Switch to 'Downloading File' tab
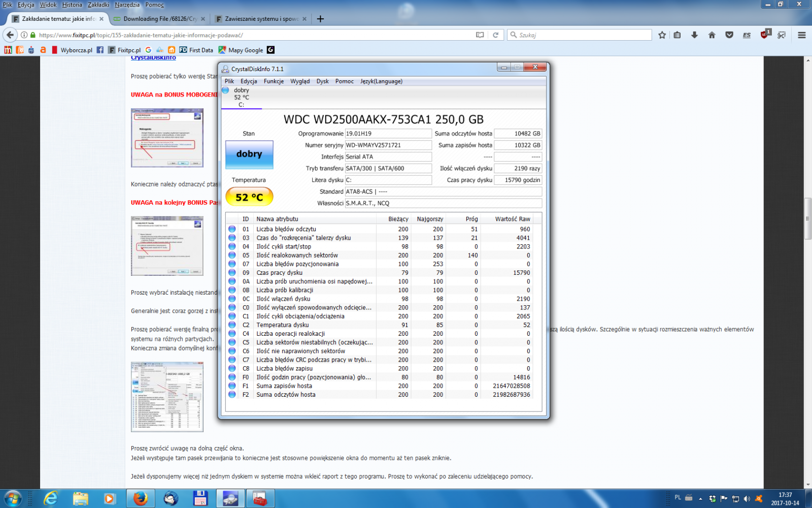Screen dimensions: 812x508 (x=159, y=19)
